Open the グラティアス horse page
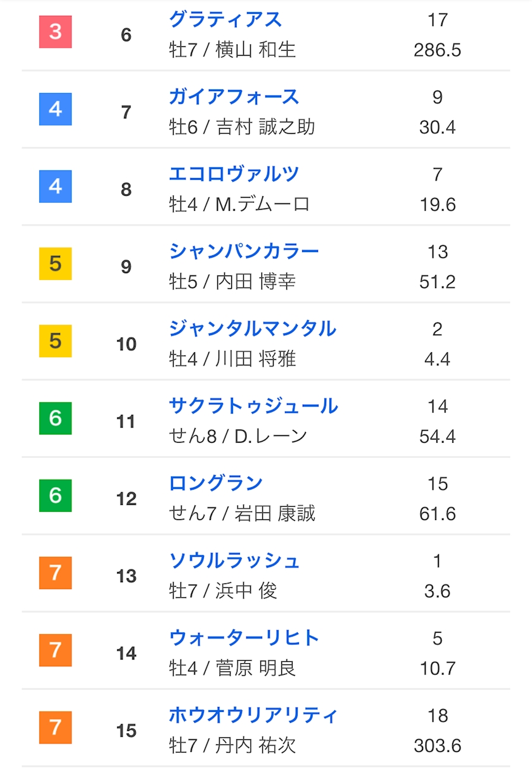The height and width of the screenshot is (769, 532). point(225,20)
